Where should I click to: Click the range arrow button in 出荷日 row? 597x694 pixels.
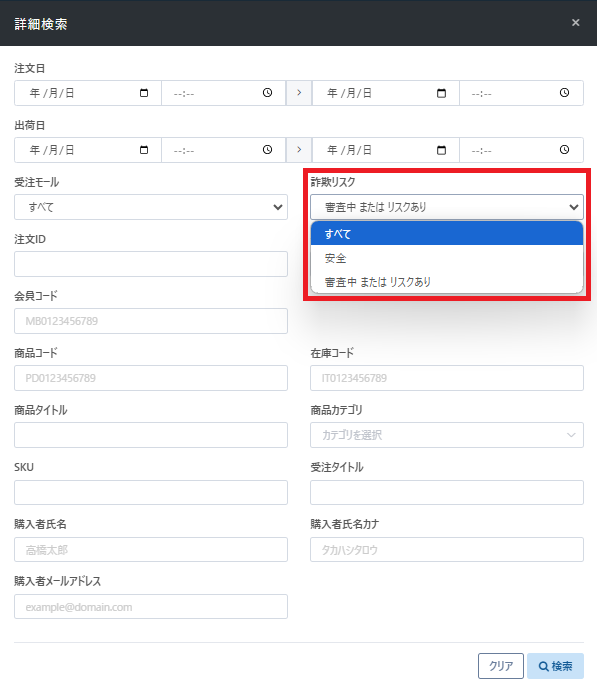click(299, 150)
